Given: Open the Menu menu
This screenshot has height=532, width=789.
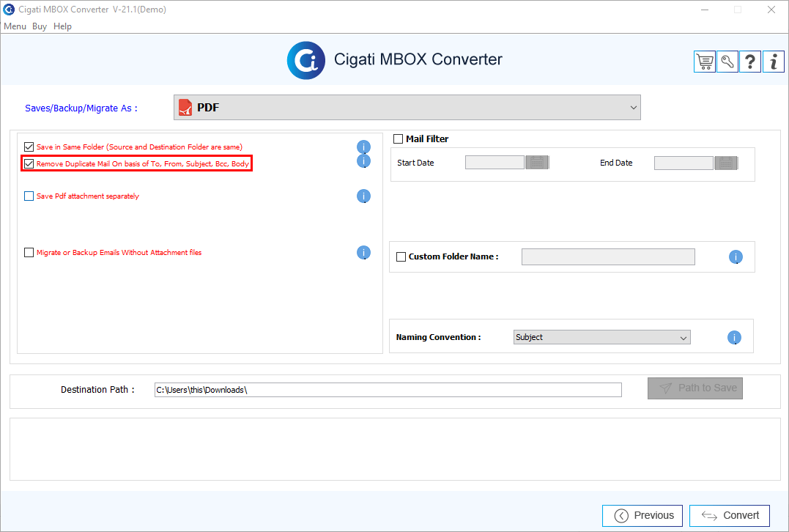Looking at the screenshot, I should click(15, 26).
